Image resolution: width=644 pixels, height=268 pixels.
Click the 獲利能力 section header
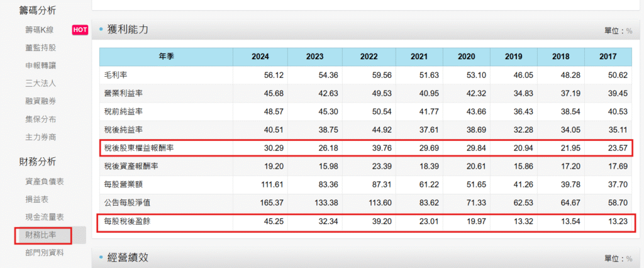point(128,30)
